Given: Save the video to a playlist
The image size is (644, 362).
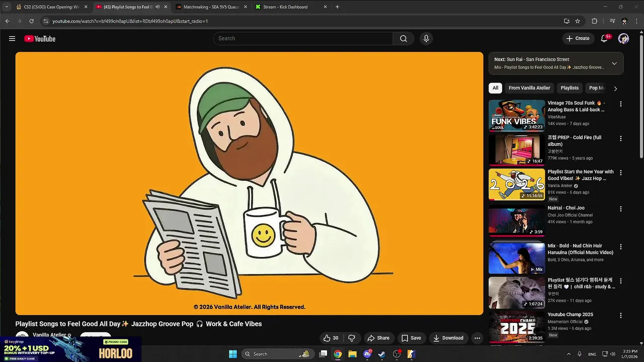Looking at the screenshot, I should tap(411, 338).
